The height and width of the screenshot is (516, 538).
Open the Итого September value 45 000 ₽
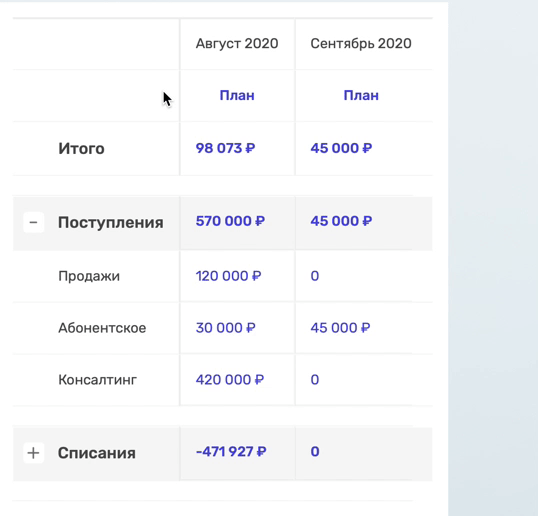point(341,148)
